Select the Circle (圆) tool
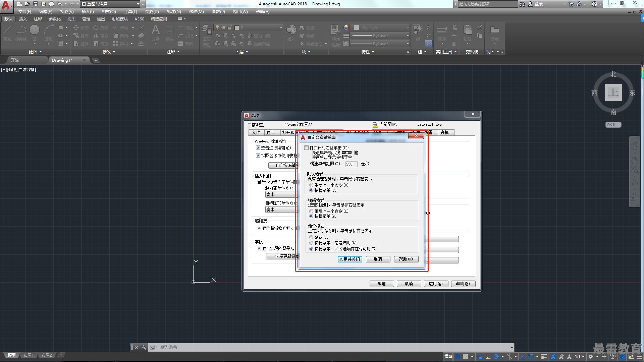This screenshot has height=362, width=644. coord(35,34)
